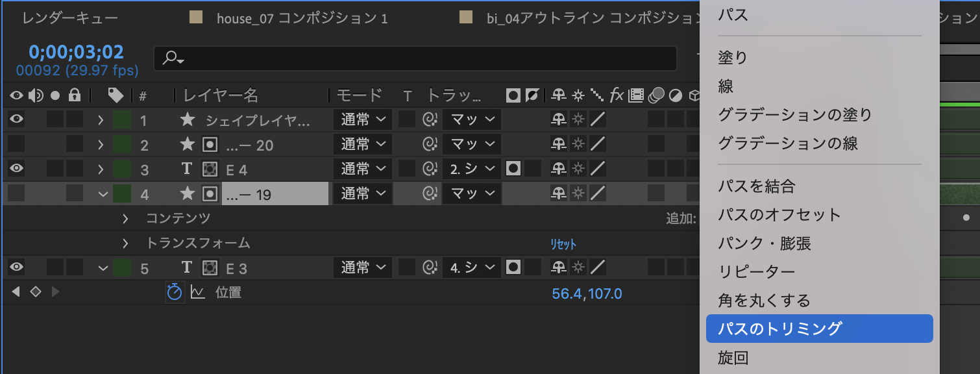Show layer 2 by enabling its eye toggle
Viewport: 980px width, 374px height.
[x=16, y=145]
